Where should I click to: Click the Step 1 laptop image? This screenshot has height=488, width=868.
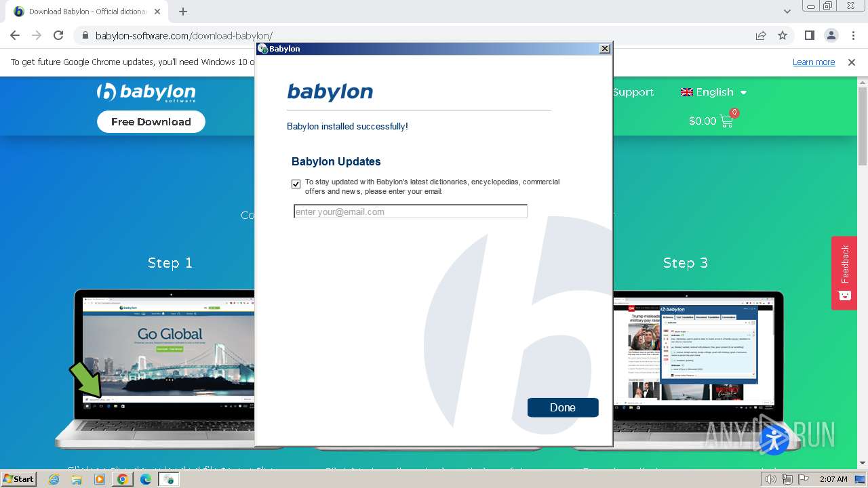pyautogui.click(x=155, y=369)
